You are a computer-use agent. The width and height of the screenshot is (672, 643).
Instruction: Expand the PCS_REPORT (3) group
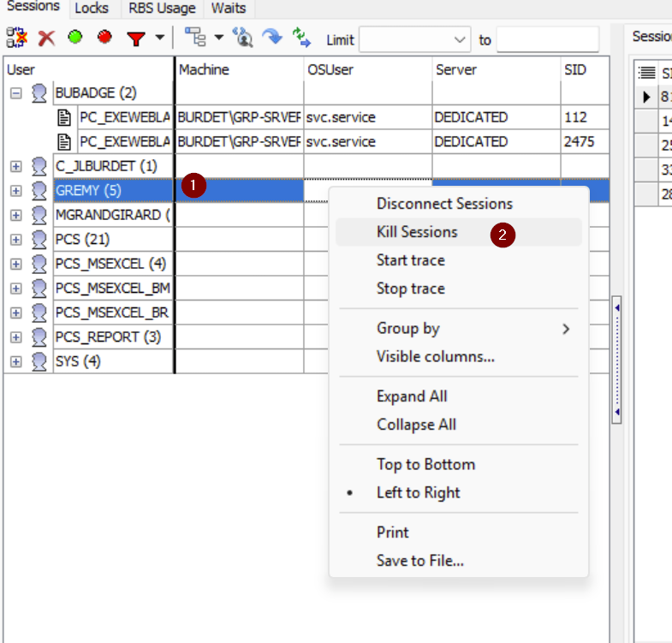click(x=16, y=337)
